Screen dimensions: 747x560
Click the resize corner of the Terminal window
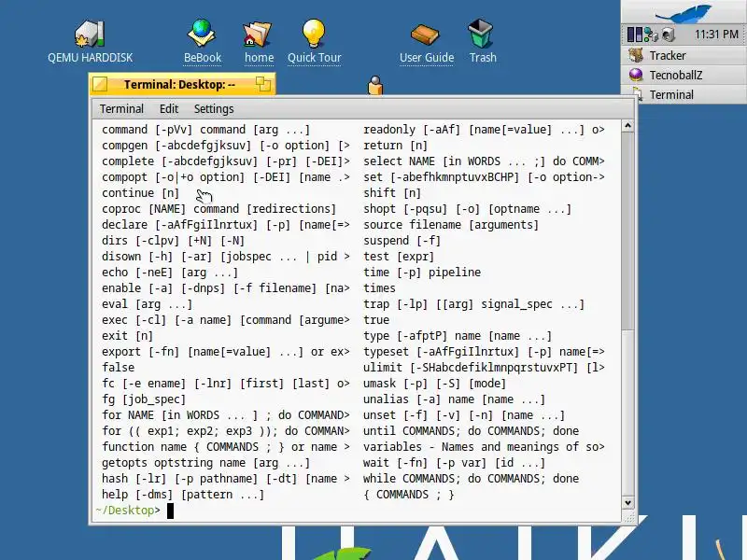628,516
